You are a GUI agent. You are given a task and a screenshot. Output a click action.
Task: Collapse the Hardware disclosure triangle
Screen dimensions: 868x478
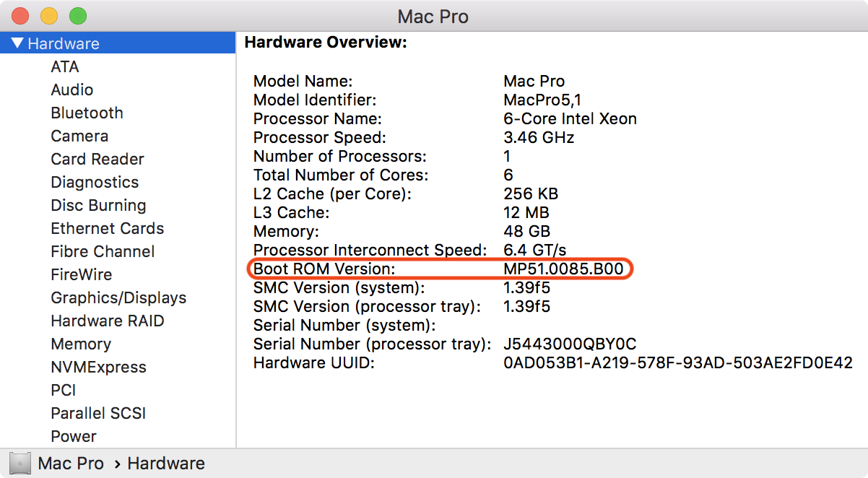(x=17, y=43)
